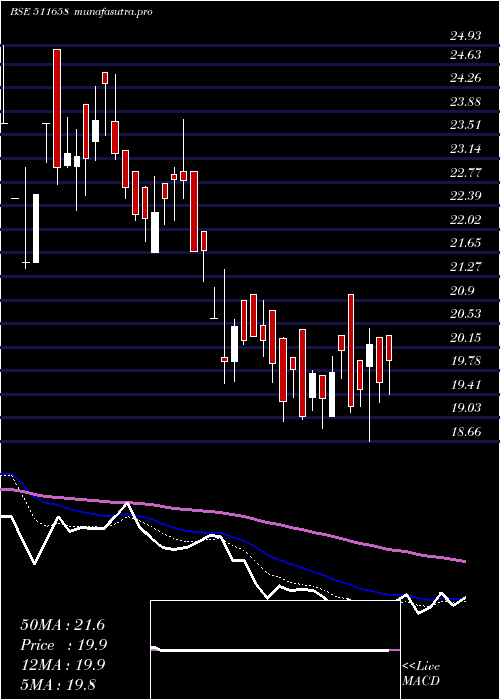The width and height of the screenshot is (500, 700).
Task: Click the Price : 19.9 readout
Action: (x=64, y=645)
